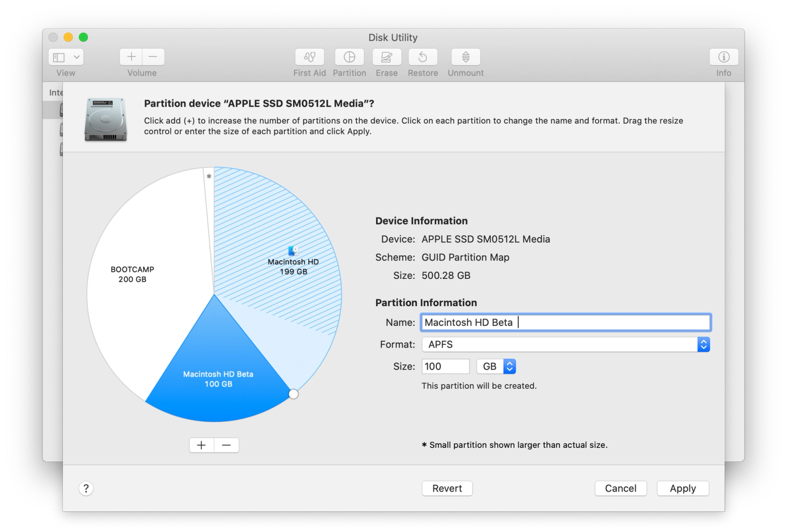Show disk Info from the toolbar

[x=724, y=57]
